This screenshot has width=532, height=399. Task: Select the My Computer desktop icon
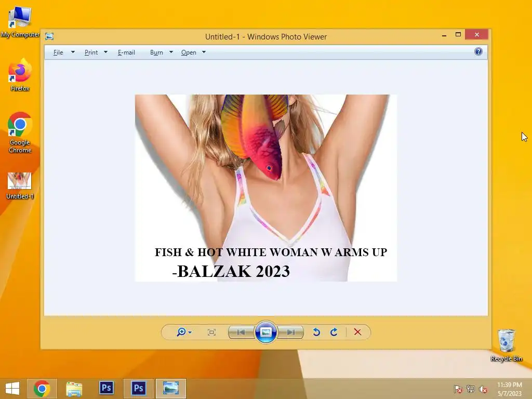pyautogui.click(x=20, y=22)
